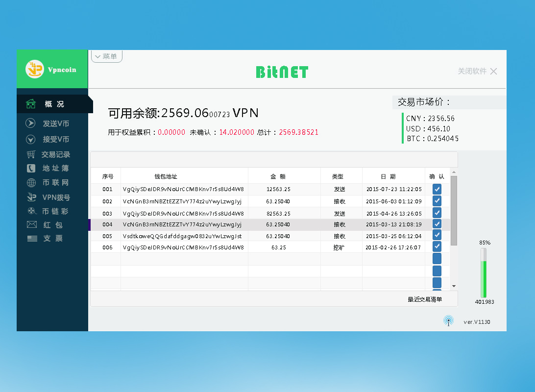Click the available balance 2569.06 VPN
535x392 pixels.
pos(183,113)
